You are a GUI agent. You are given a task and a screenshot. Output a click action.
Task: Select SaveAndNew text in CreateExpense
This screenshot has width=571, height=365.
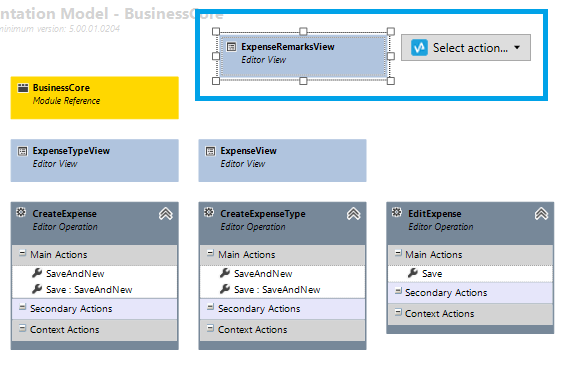tap(75, 274)
